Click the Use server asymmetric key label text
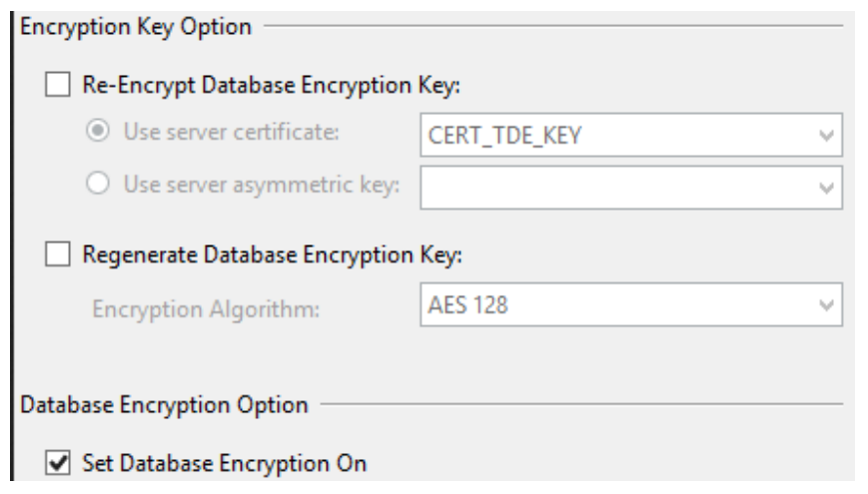The width and height of the screenshot is (868, 494). coord(262,185)
